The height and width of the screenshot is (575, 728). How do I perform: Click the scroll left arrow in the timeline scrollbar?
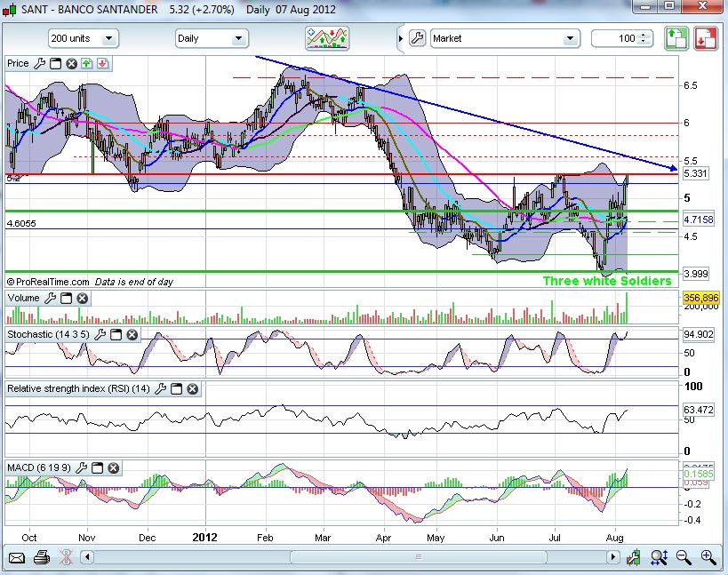(87, 557)
